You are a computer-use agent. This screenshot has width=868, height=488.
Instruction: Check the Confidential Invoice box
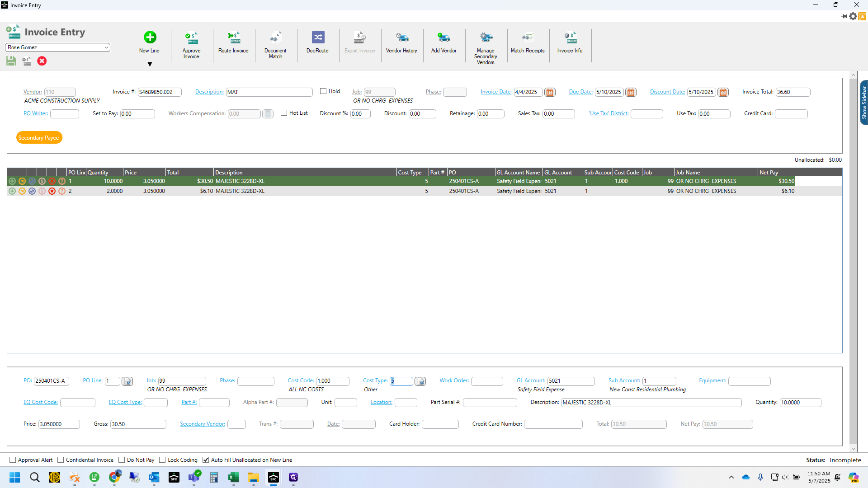pyautogui.click(x=61, y=460)
